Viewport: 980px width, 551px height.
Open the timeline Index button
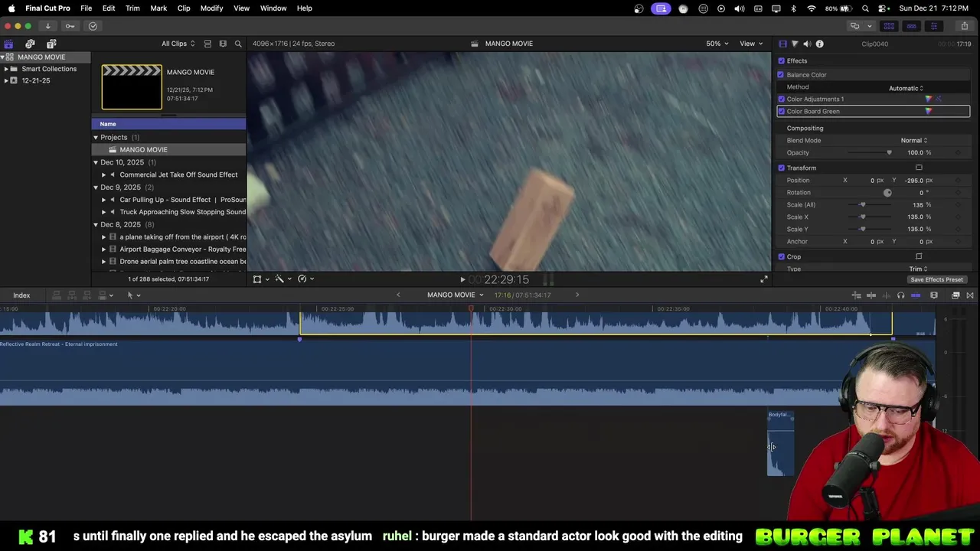coord(21,295)
